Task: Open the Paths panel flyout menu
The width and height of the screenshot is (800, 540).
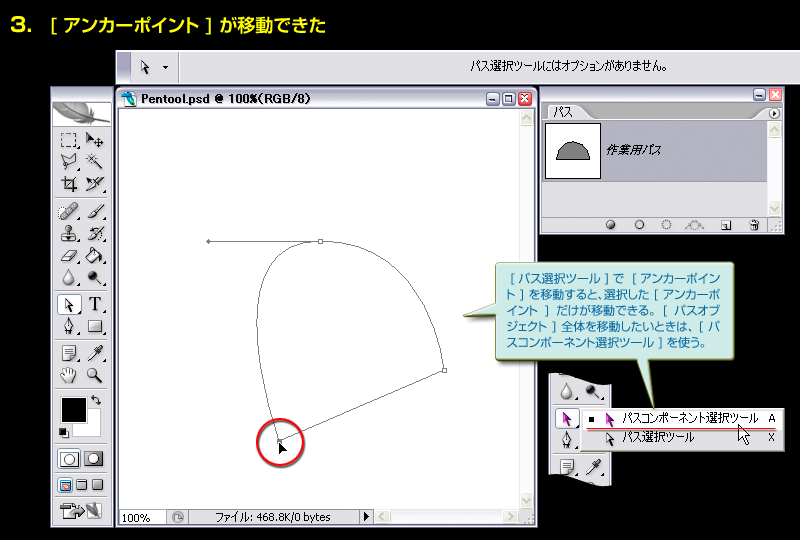Action: click(x=773, y=114)
